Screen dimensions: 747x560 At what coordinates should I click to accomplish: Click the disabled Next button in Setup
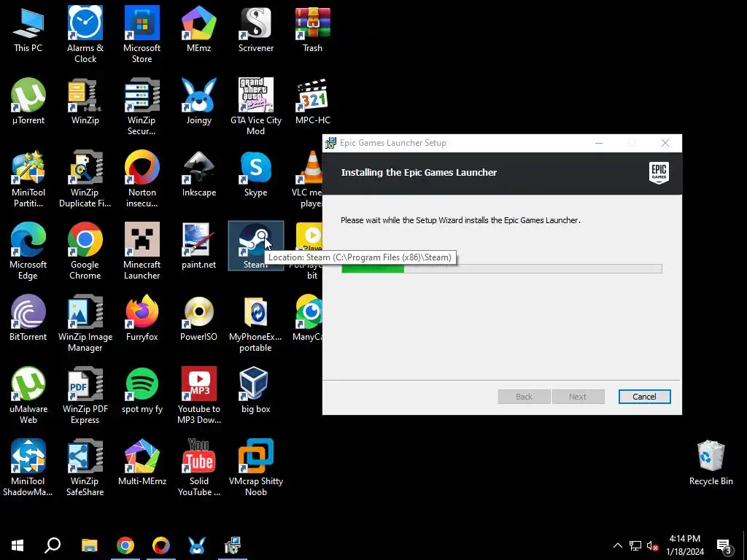578,396
